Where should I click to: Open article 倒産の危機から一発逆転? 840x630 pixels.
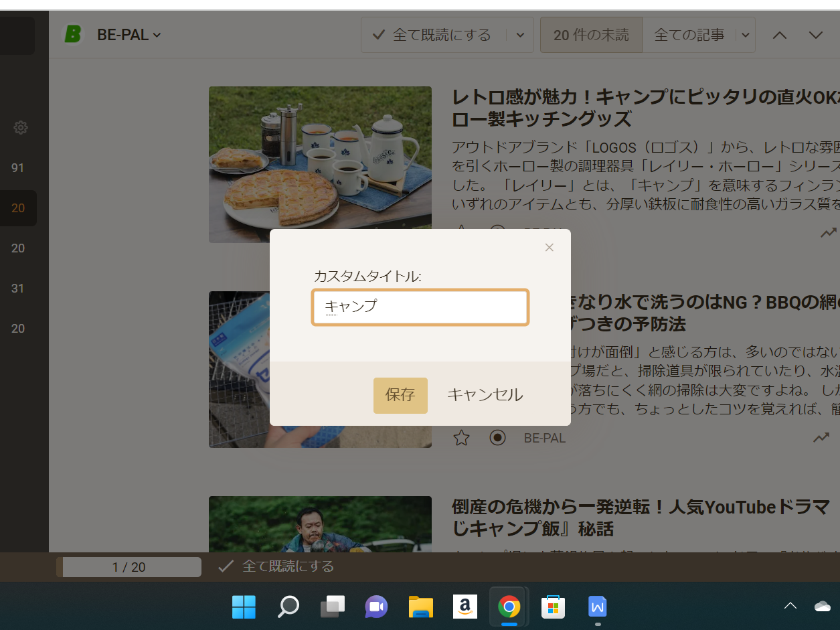[641, 518]
